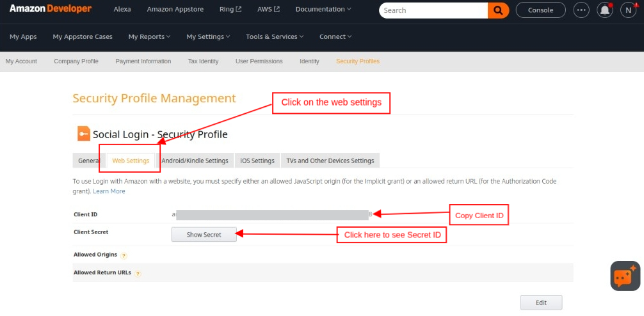This screenshot has width=644, height=316.
Task: Click the blurred Client ID value
Action: [272, 214]
